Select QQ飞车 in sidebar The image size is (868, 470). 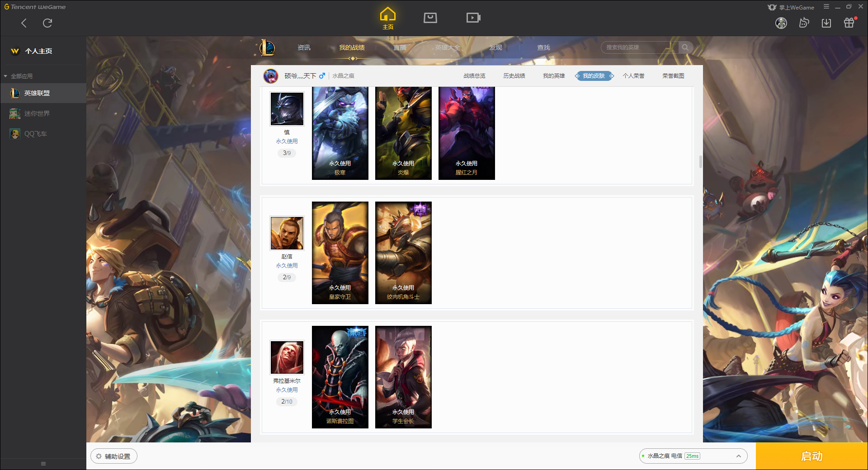(43, 134)
